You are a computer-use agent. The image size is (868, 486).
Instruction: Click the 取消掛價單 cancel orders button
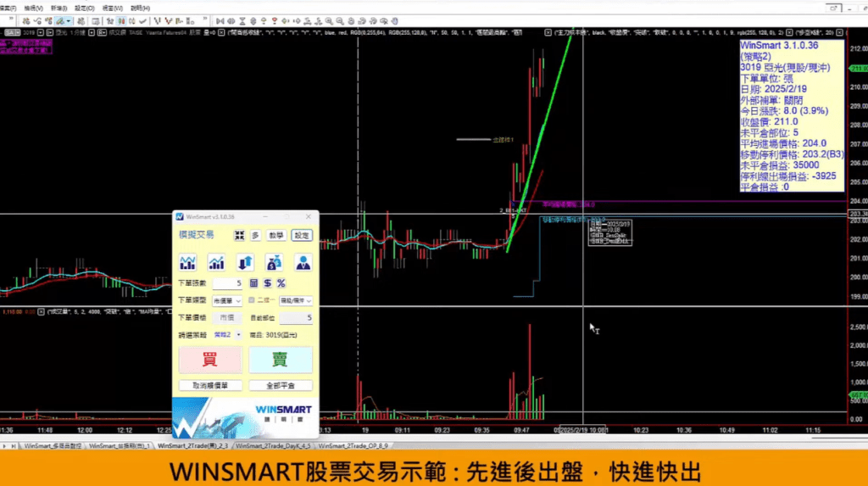210,385
